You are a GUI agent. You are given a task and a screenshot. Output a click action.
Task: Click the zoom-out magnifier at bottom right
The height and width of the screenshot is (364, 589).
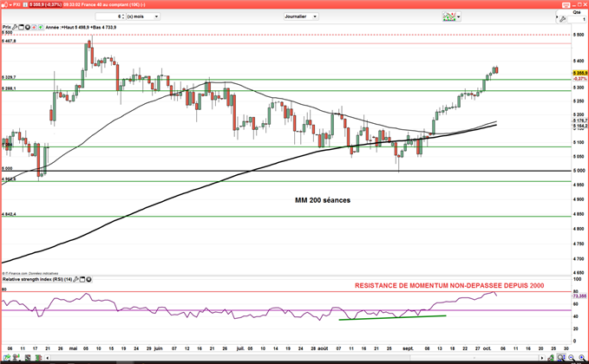[x=572, y=358]
